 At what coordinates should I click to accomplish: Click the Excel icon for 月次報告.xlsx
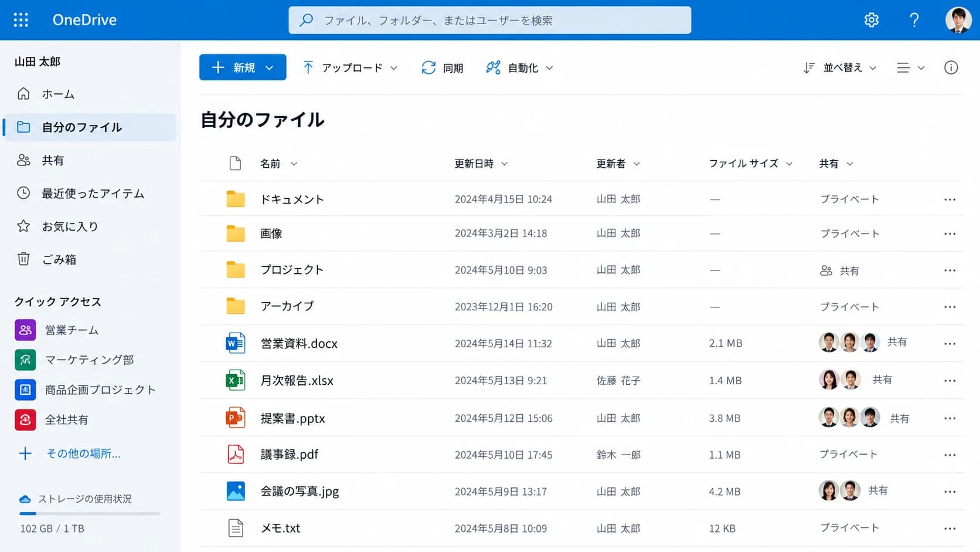point(236,380)
